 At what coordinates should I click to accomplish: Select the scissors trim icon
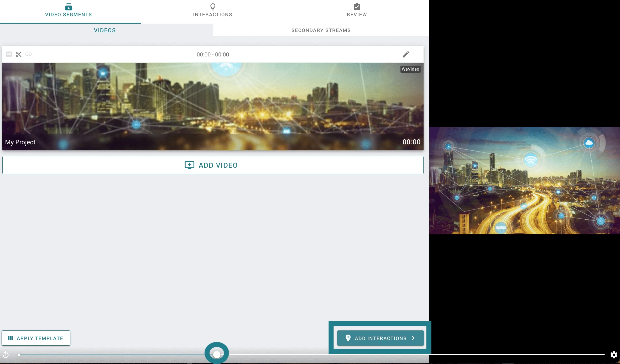[x=19, y=54]
